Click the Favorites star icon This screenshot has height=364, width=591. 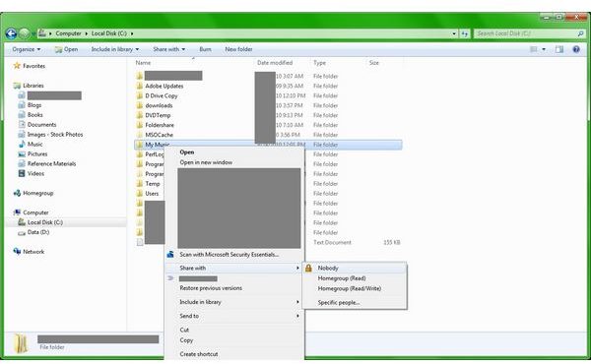pos(17,66)
